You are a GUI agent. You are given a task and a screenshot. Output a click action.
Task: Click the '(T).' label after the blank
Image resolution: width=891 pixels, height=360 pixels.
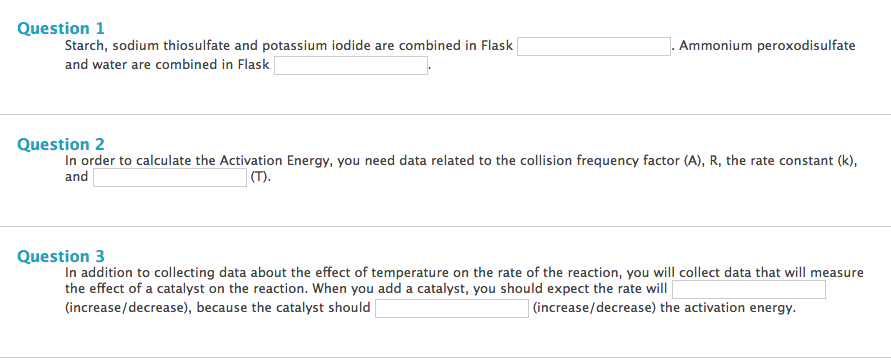coord(261,178)
